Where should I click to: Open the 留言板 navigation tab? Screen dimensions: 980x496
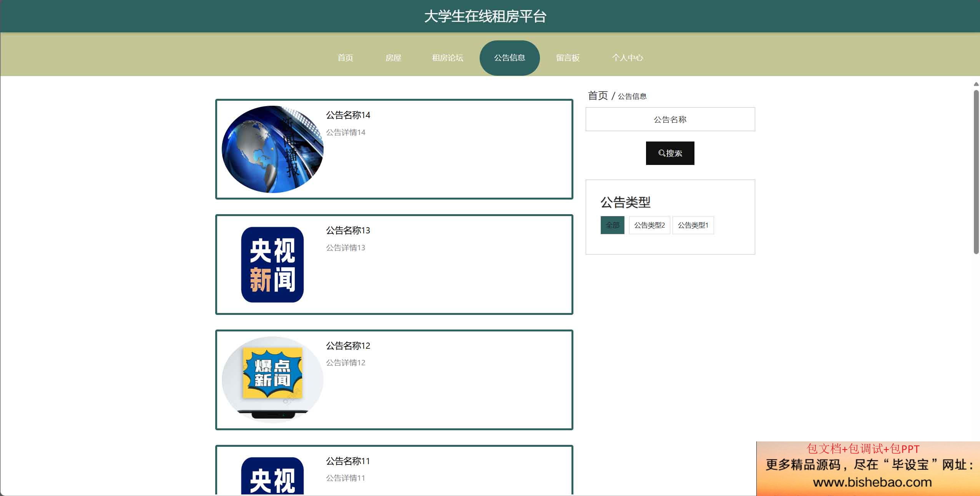click(x=568, y=58)
